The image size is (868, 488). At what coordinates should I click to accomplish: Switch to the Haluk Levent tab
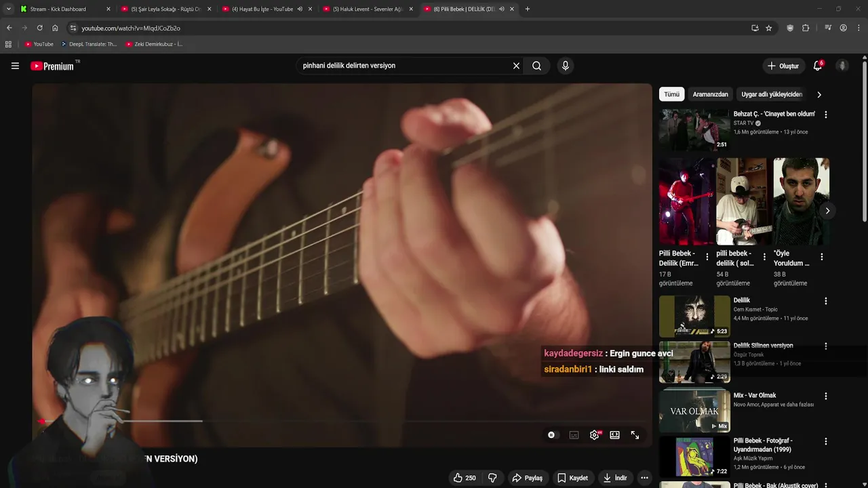click(x=367, y=9)
